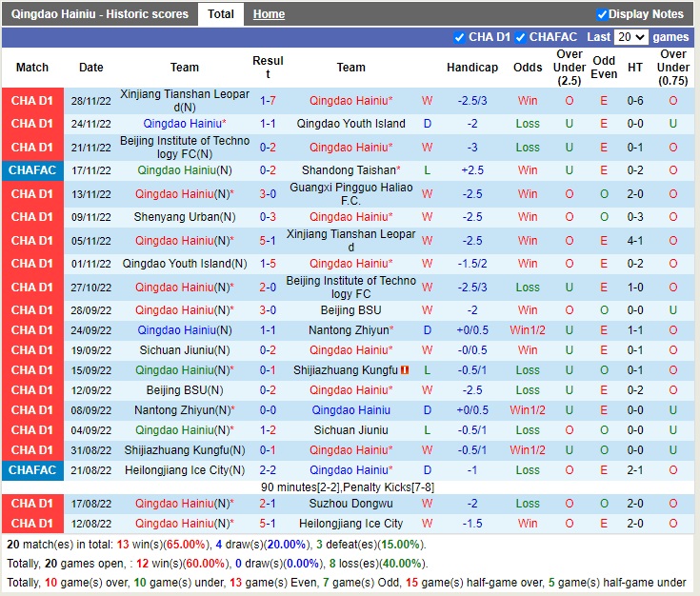Open the Suzhou Dongwu team link
This screenshot has width=700, height=596.
pyautogui.click(x=350, y=504)
